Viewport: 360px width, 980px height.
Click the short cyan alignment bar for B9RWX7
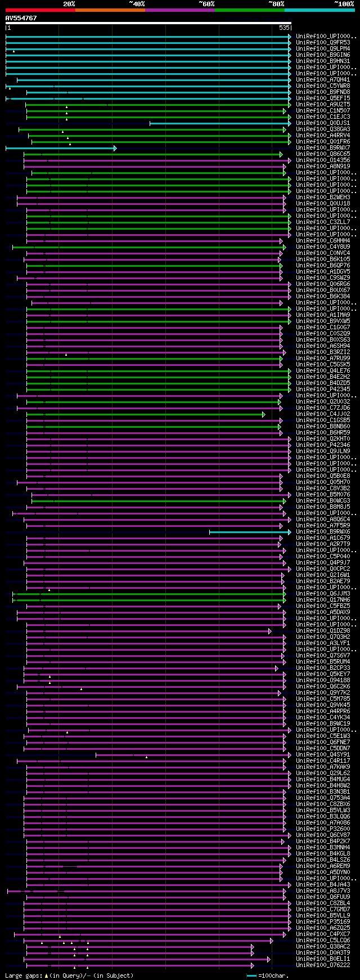61,148
